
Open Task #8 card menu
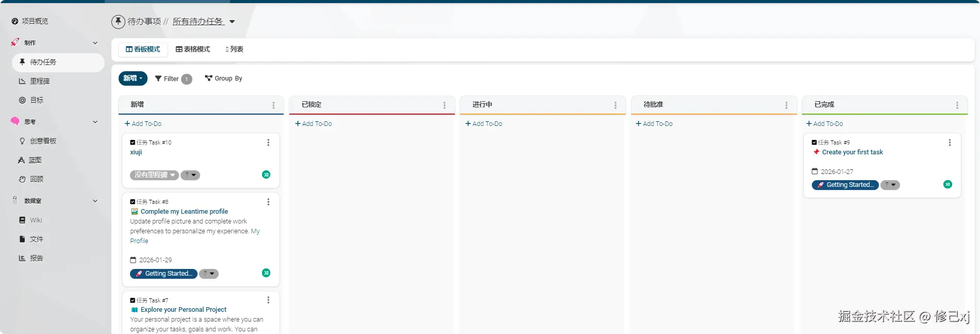tap(268, 202)
